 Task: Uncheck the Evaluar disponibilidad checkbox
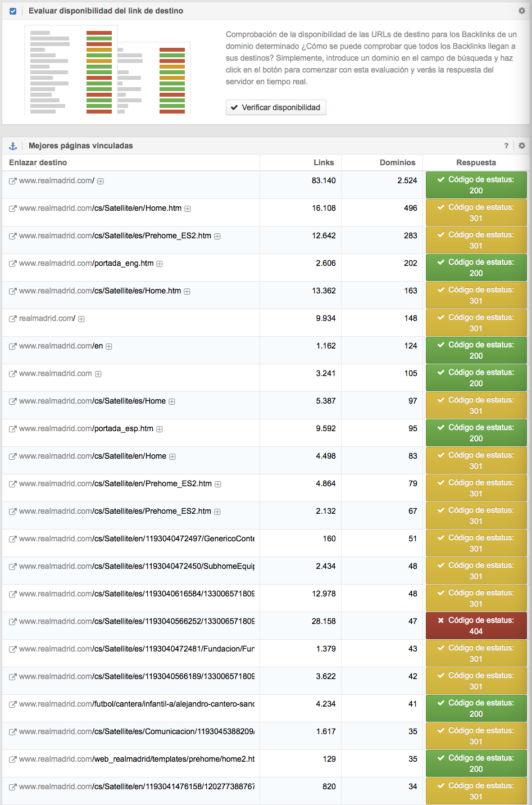[13, 11]
